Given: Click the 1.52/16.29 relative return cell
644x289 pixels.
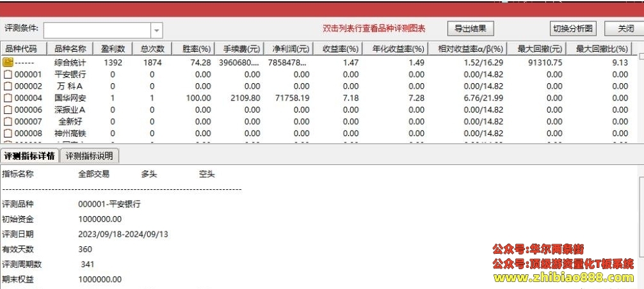Looking at the screenshot, I should tap(483, 63).
